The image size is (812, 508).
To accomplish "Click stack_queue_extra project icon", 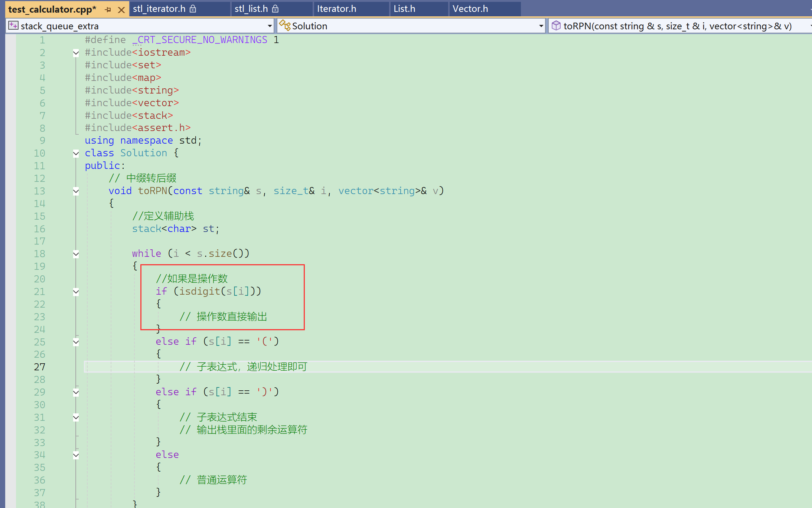I will tap(13, 26).
